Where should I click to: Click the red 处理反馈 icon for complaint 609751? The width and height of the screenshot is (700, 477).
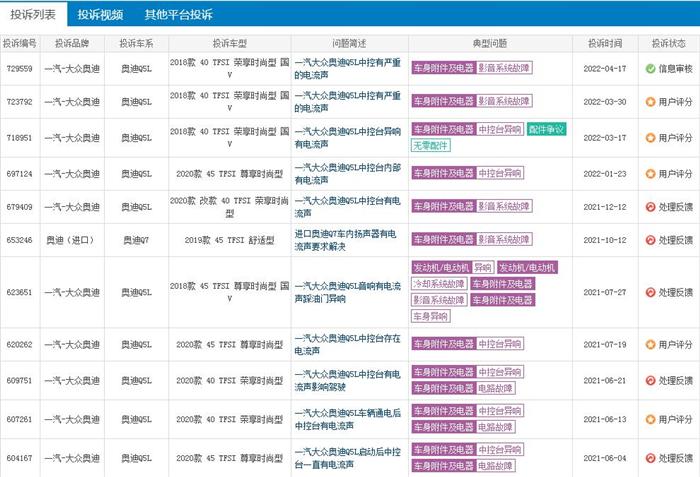[650, 381]
